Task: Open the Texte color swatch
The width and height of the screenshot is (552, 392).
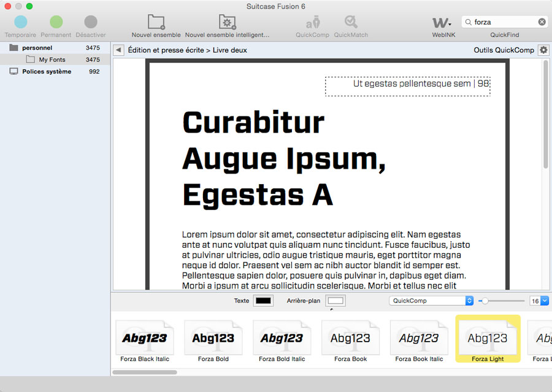Action: coord(263,301)
